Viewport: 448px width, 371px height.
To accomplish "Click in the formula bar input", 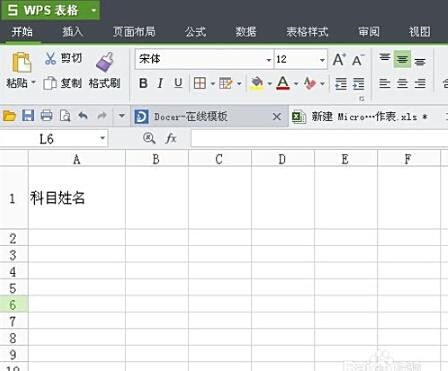I will coord(319,138).
